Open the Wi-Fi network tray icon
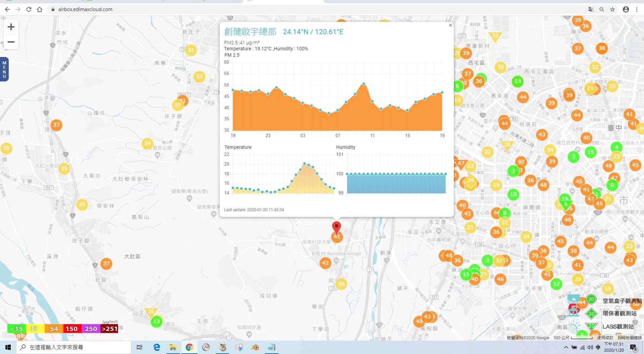 pyautogui.click(x=582, y=347)
